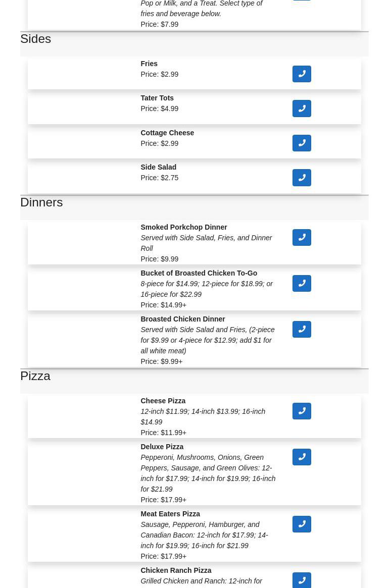This screenshot has height=588, width=389.
Task: Select the Pizza section heading
Action: (x=35, y=376)
